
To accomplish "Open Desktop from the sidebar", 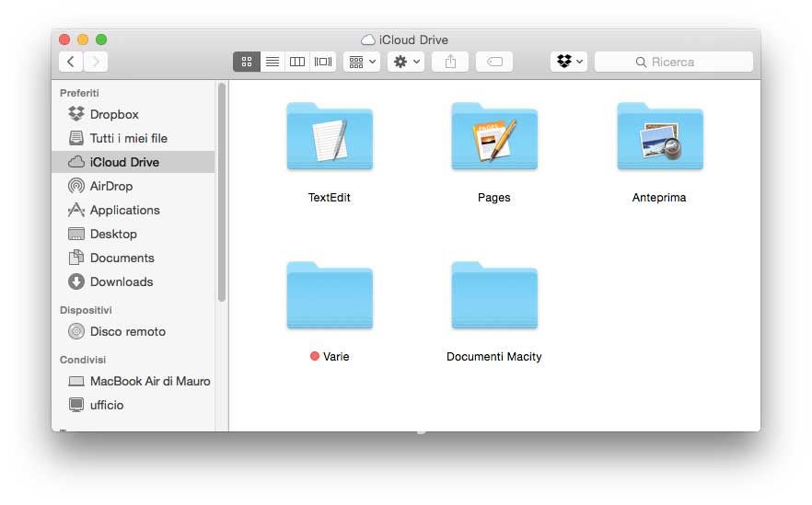I will pos(133,234).
